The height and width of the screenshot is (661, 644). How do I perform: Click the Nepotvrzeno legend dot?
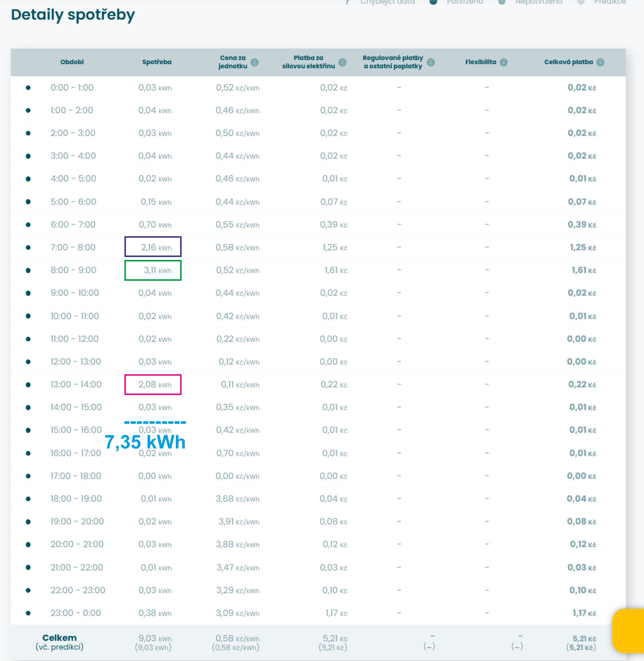tap(502, 2)
